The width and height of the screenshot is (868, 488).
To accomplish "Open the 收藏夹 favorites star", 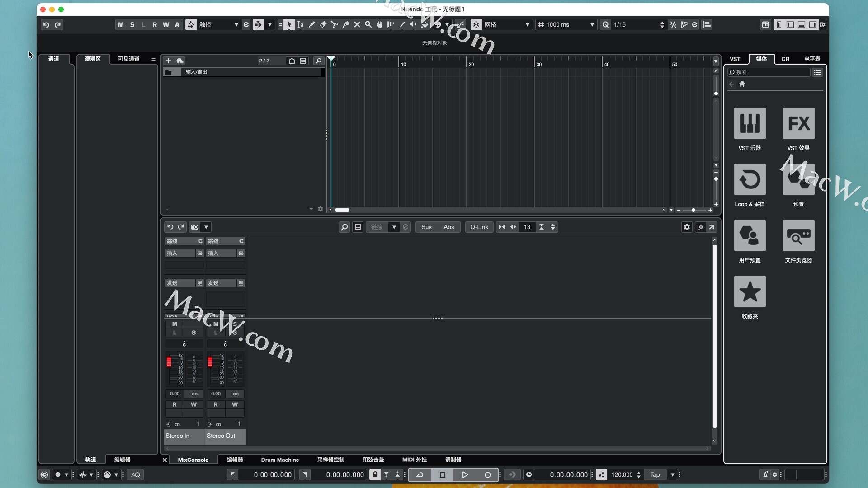I will 750,291.
